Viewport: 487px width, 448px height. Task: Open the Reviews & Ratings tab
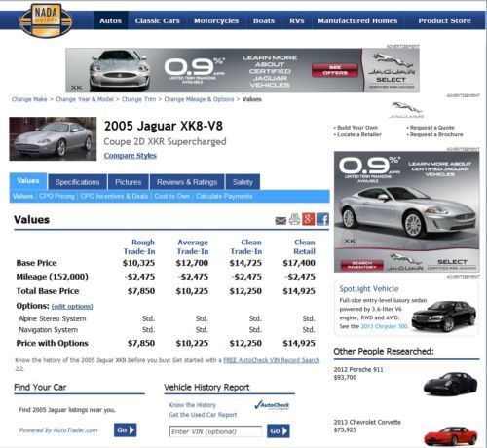point(187,182)
